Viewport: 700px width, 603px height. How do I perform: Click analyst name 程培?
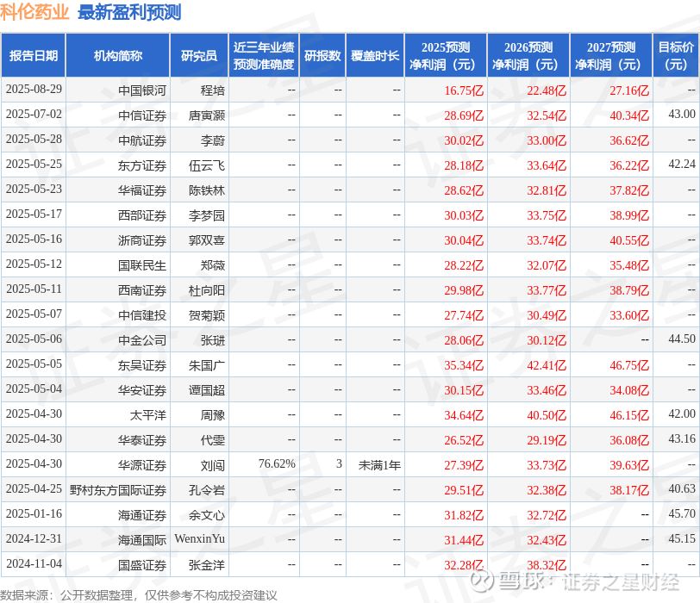212,90
